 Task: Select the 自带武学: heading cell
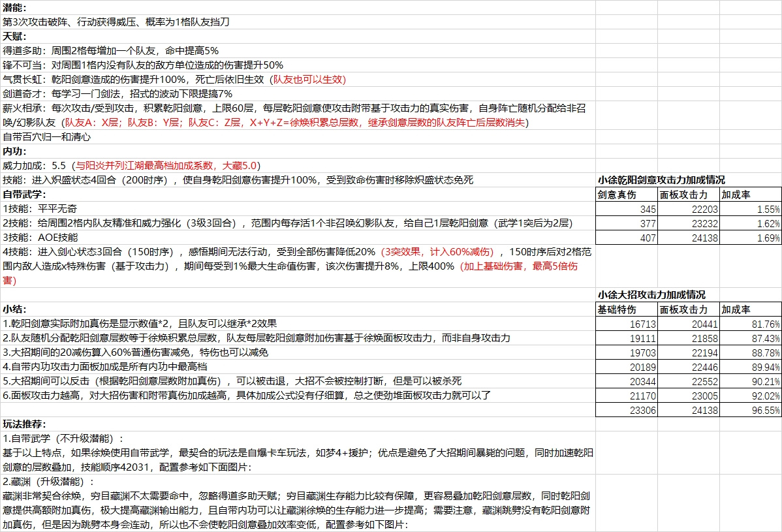pos(298,195)
